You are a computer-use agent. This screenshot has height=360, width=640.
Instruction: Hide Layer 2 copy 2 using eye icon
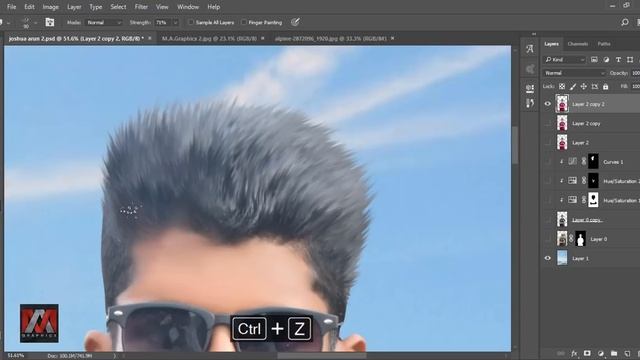[x=548, y=104]
